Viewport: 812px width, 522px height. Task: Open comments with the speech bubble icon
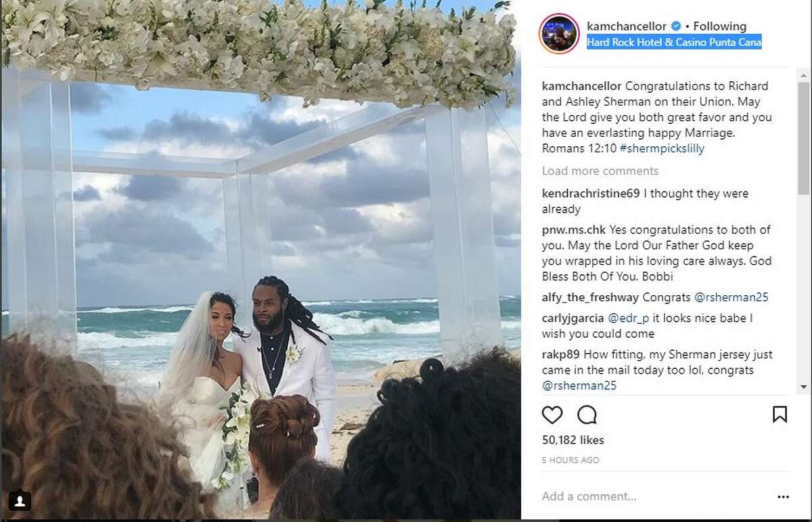[587, 414]
